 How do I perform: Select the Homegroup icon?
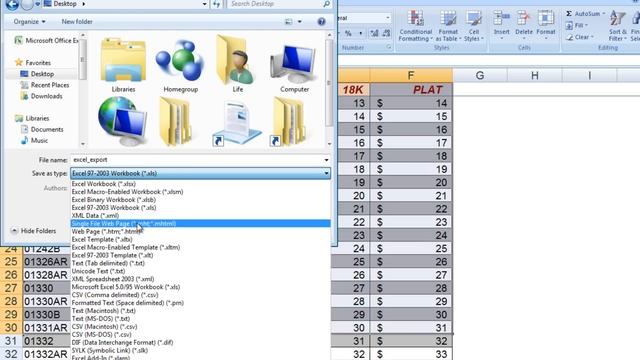coord(180,60)
